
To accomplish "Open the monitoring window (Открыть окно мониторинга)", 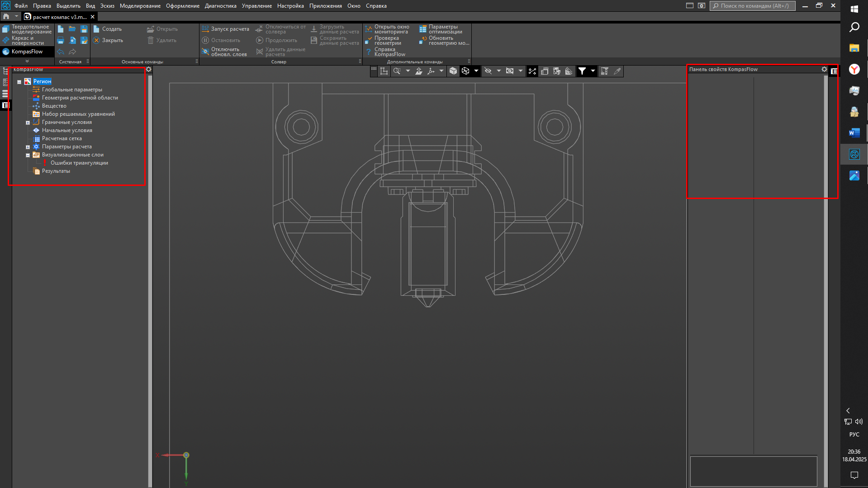I will point(369,29).
